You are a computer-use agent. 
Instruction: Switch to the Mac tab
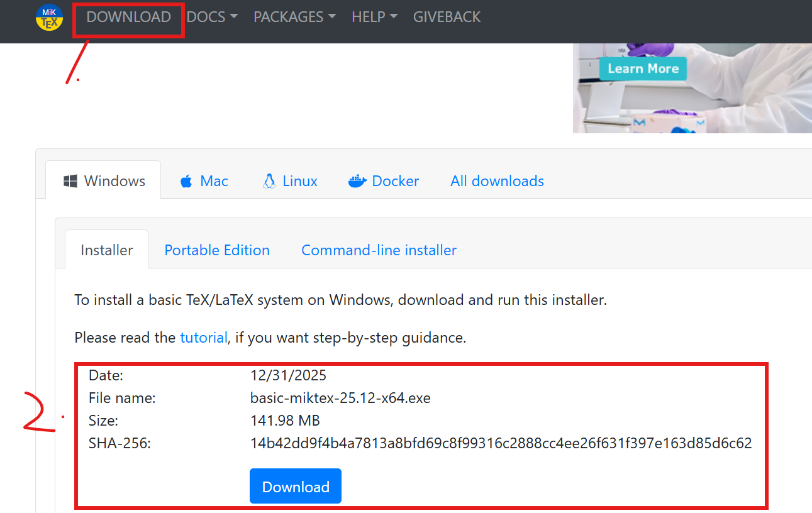[204, 181]
